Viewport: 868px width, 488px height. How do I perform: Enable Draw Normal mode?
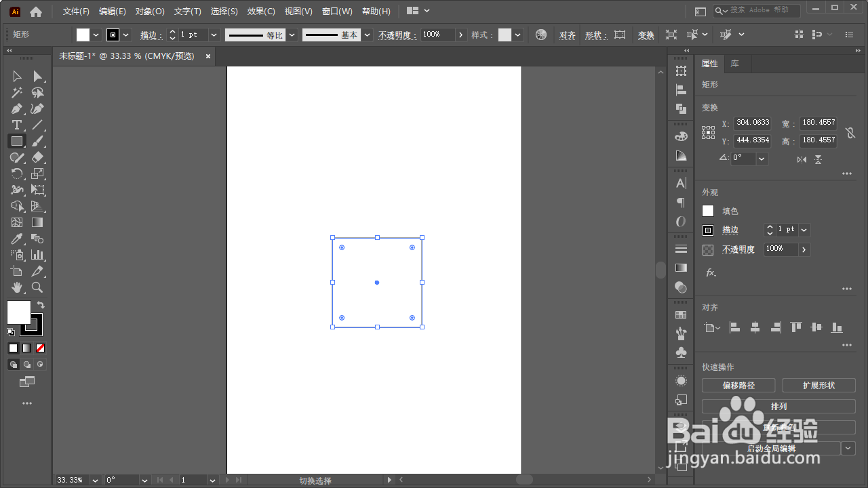tap(13, 364)
